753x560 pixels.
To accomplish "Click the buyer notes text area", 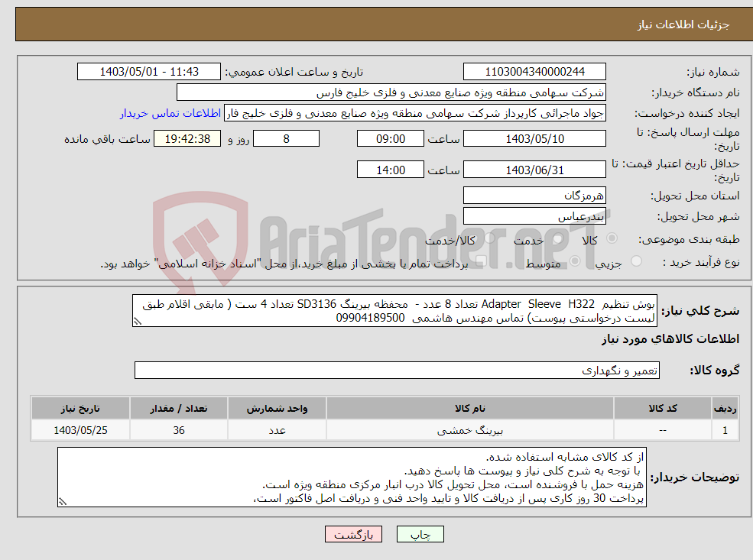I will pyautogui.click(x=352, y=477).
